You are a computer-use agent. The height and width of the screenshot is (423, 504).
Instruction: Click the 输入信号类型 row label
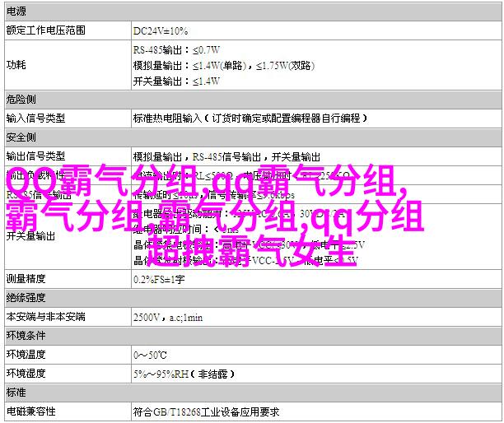(35, 119)
